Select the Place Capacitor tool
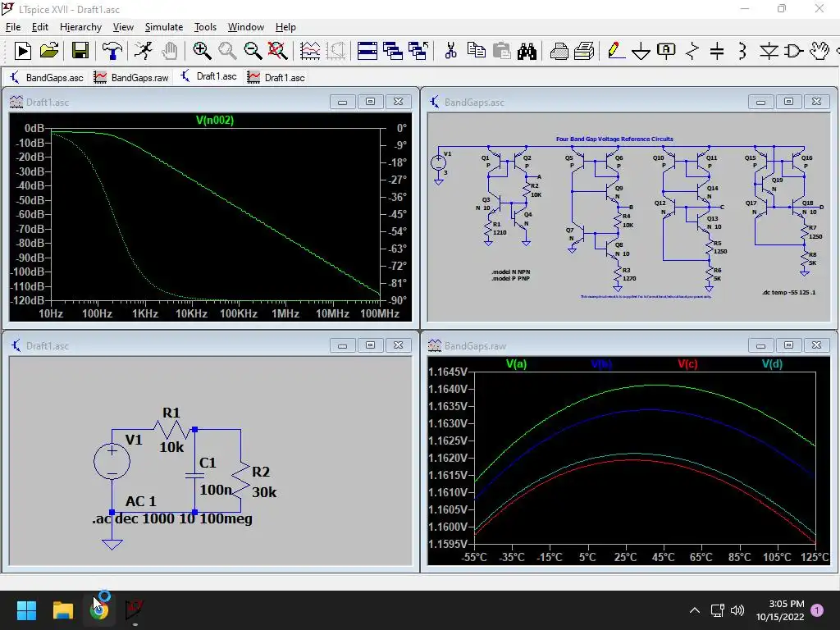Screen dimensions: 840x630 pos(717,51)
